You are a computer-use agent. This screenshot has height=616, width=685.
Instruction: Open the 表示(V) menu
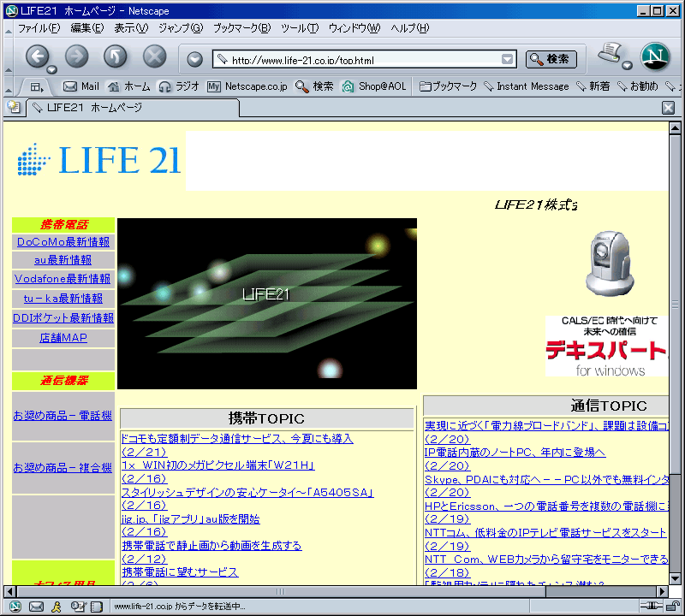tap(131, 28)
